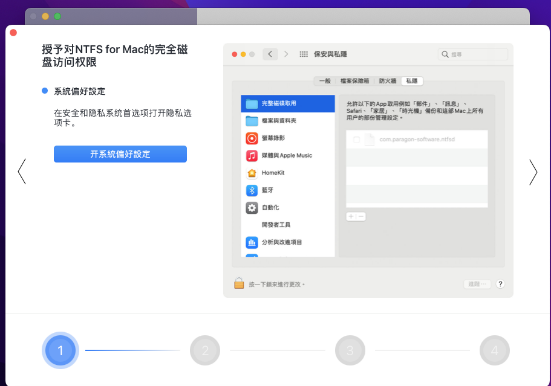Open the 私隱 tab

point(412,81)
